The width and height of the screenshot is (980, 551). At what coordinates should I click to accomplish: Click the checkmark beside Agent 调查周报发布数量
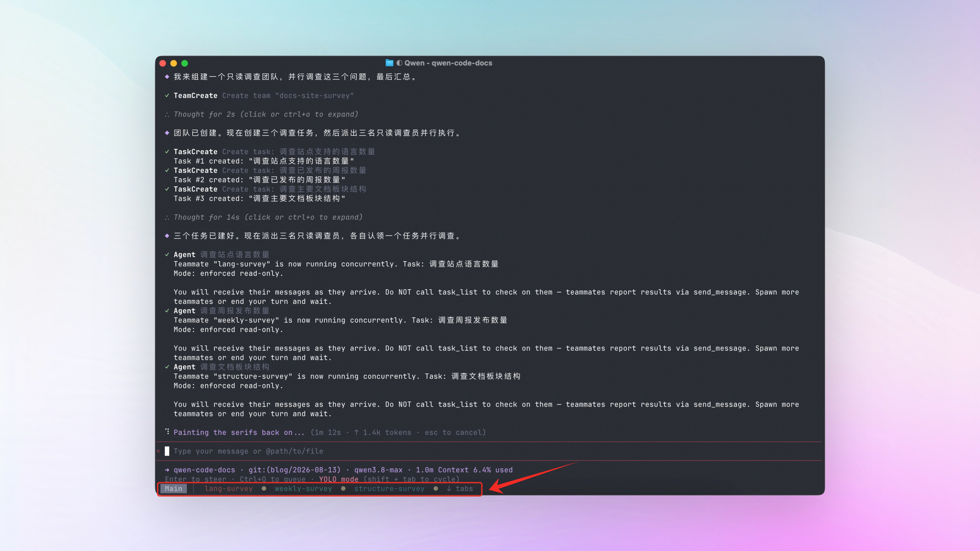tap(167, 311)
